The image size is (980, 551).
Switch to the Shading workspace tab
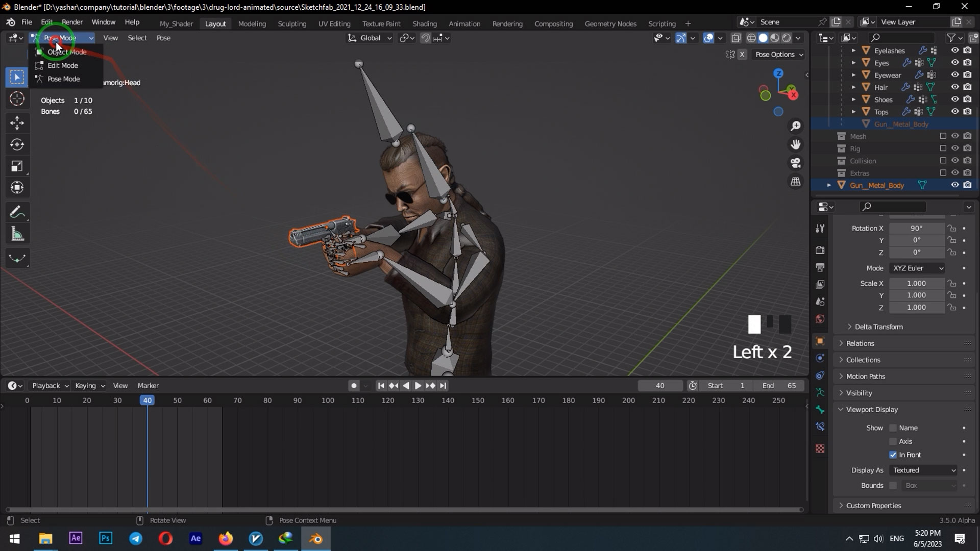(x=425, y=23)
